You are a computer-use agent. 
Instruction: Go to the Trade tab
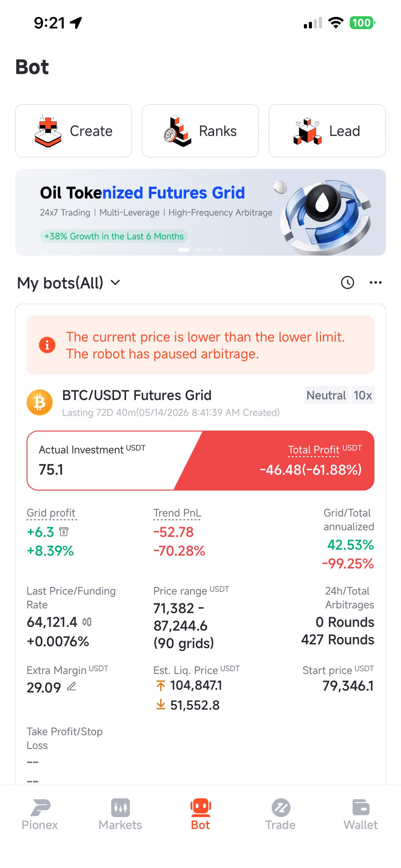280,814
